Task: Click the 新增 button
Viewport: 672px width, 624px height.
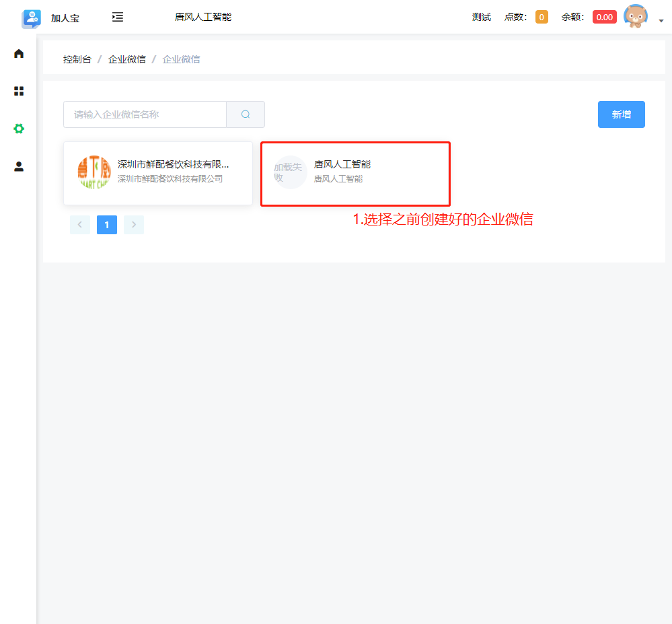Action: [x=622, y=114]
